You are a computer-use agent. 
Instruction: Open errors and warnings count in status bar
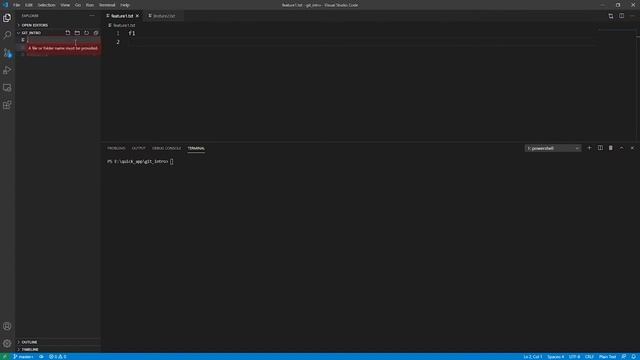pyautogui.click(x=58, y=357)
